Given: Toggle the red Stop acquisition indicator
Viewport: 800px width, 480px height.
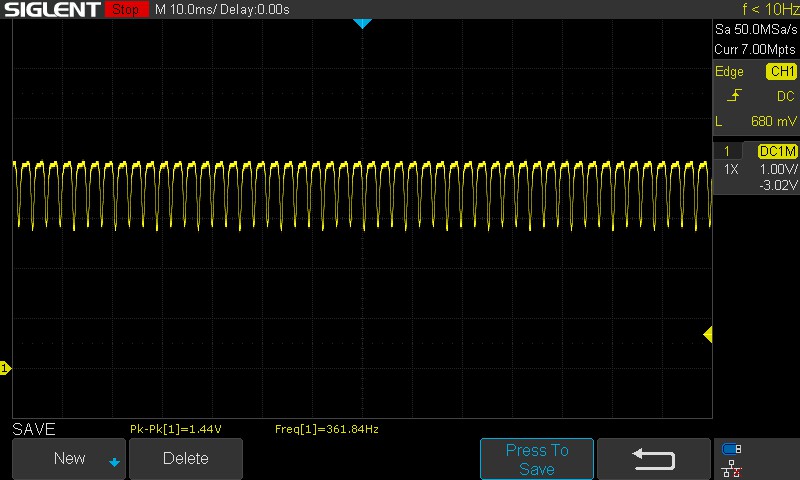Looking at the screenshot, I should click(x=125, y=10).
